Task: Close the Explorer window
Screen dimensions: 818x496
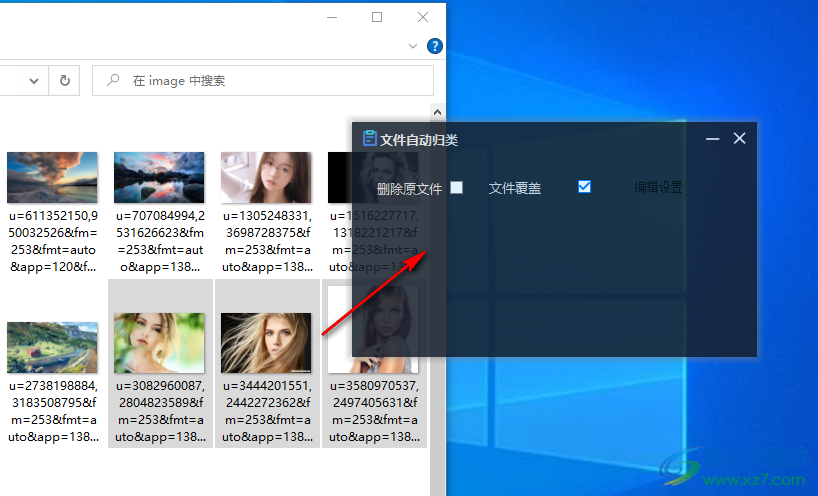Action: click(x=423, y=17)
